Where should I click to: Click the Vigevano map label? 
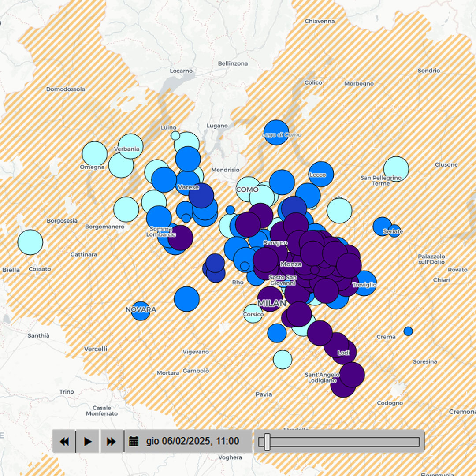pyautogui.click(x=196, y=352)
